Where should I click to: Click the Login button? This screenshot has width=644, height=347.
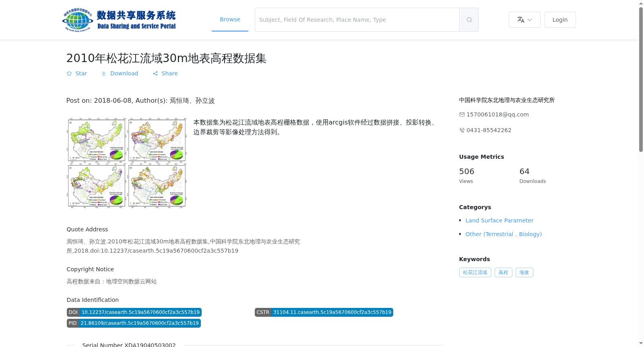click(x=560, y=20)
